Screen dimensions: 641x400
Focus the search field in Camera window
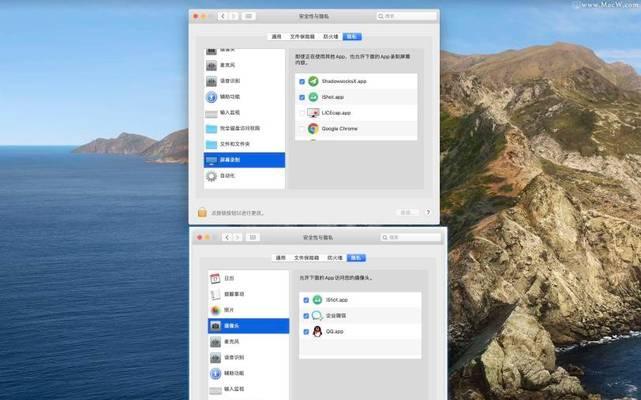click(411, 237)
